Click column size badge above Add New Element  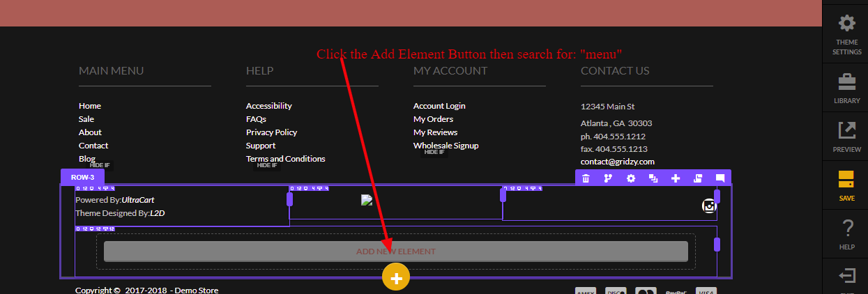[95, 229]
